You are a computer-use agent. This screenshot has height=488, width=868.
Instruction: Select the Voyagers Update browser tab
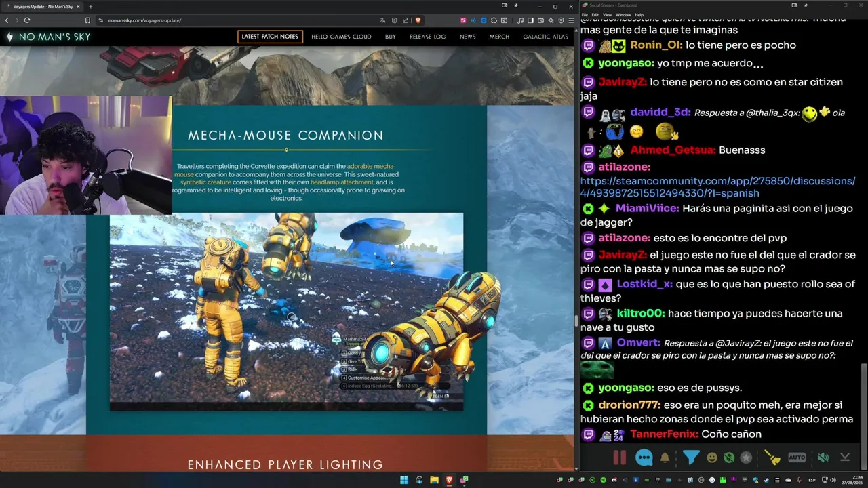coord(42,7)
